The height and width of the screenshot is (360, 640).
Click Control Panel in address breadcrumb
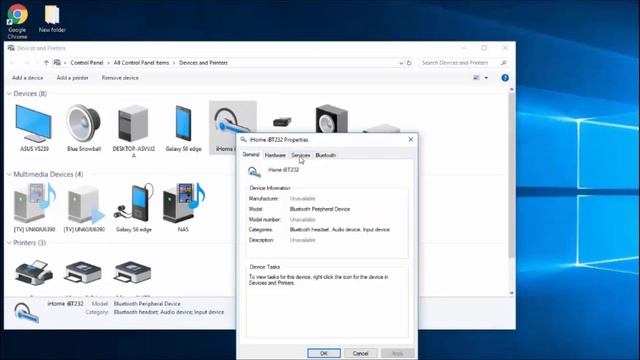(x=87, y=63)
